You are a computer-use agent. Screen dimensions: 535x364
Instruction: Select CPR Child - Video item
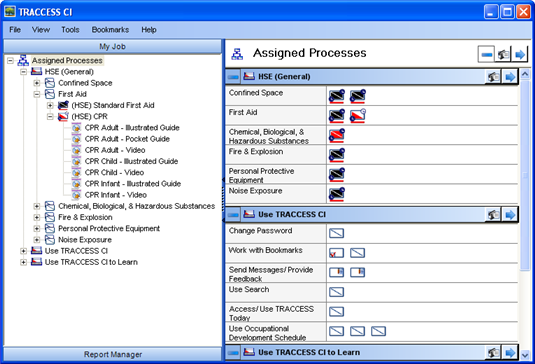114,173
